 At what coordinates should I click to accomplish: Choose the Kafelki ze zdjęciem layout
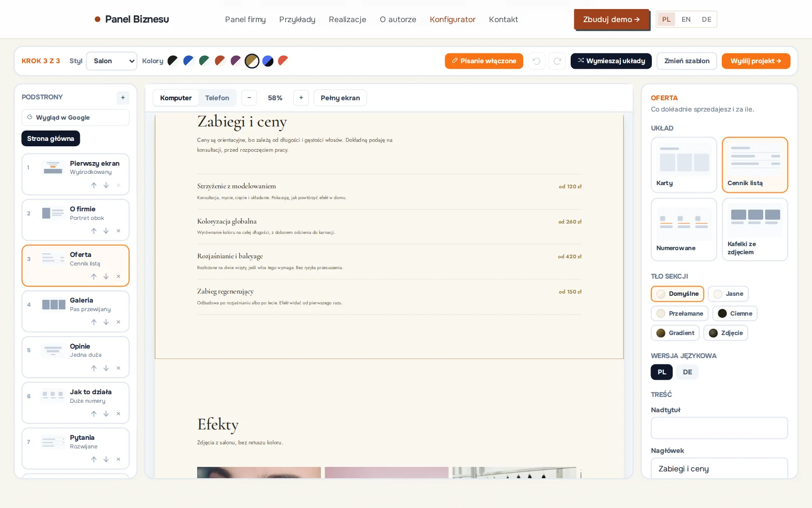click(755, 229)
